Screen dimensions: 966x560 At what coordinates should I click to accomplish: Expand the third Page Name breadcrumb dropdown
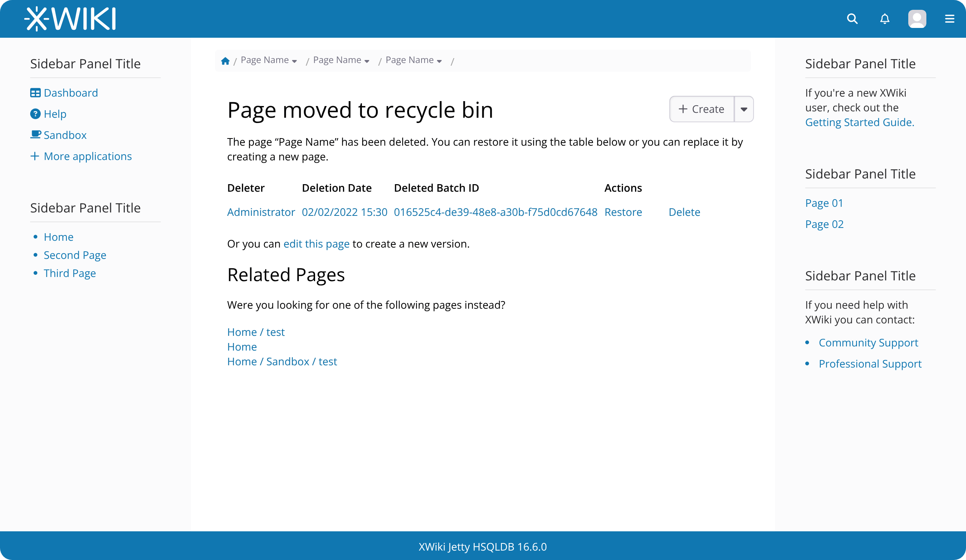click(x=439, y=62)
